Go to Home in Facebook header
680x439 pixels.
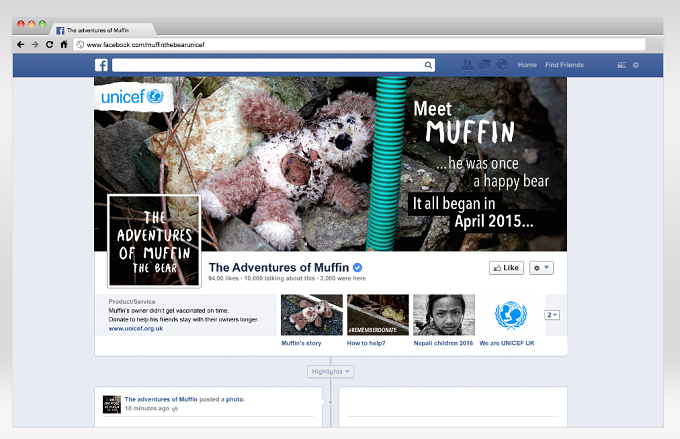[x=527, y=65]
